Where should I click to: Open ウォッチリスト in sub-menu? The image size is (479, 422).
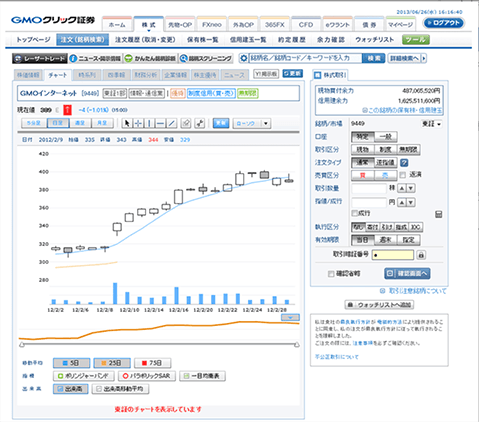pyautogui.click(x=374, y=40)
